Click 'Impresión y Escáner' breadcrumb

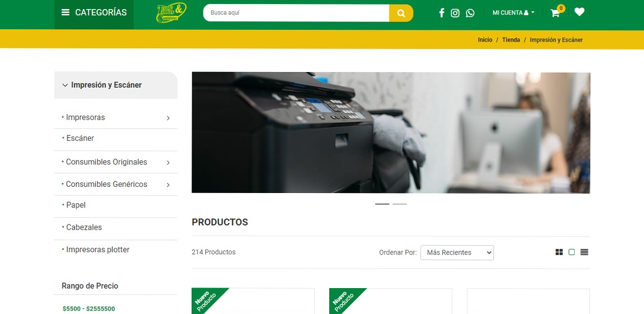(556, 40)
